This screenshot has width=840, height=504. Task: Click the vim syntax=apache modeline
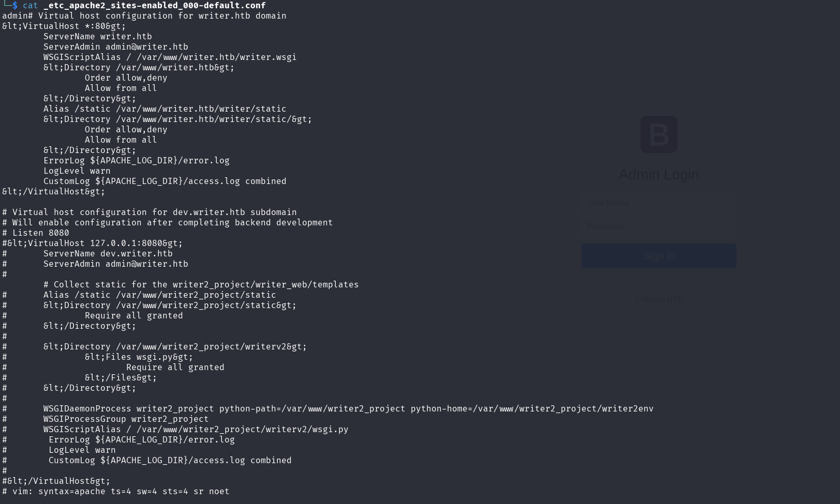click(x=115, y=491)
